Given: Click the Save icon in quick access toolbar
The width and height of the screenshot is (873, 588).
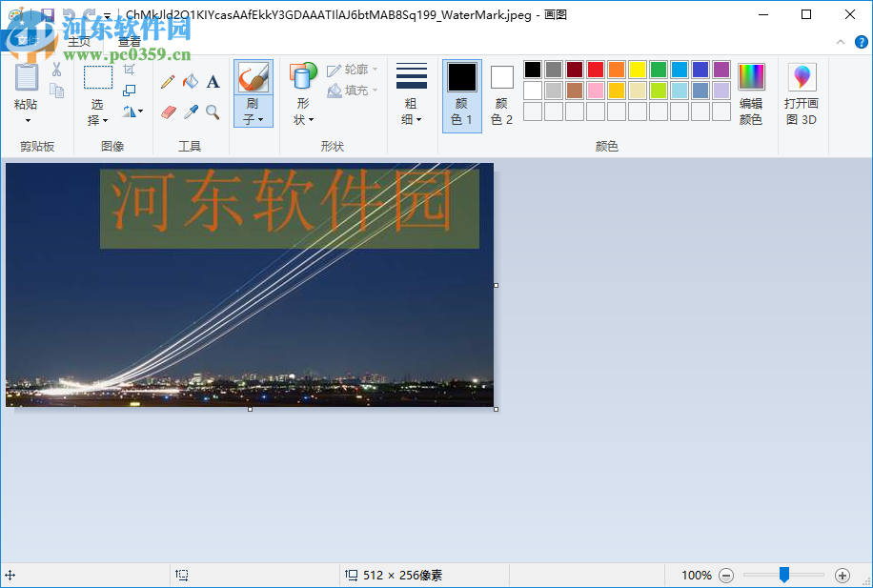Looking at the screenshot, I should [x=47, y=14].
